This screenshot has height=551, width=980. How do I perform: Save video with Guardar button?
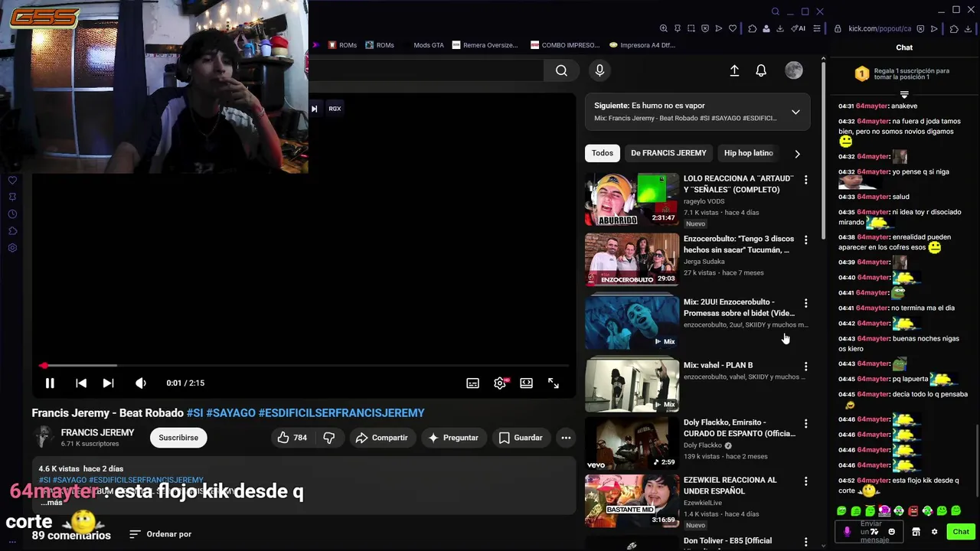(521, 438)
